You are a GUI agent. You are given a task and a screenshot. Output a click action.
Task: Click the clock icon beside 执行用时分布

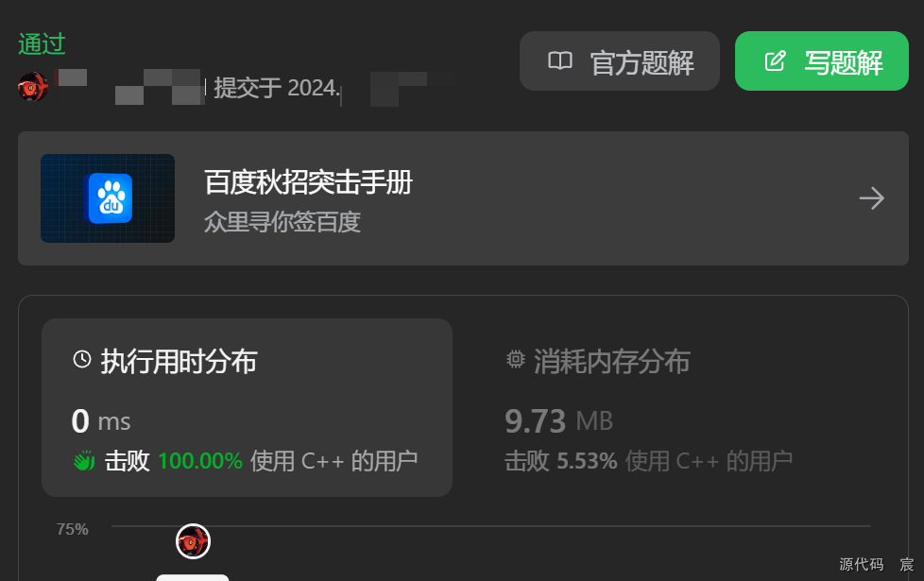(x=82, y=359)
